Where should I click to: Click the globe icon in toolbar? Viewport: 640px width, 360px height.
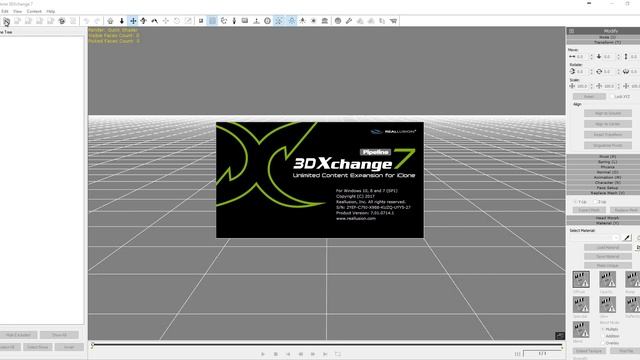tap(338, 21)
